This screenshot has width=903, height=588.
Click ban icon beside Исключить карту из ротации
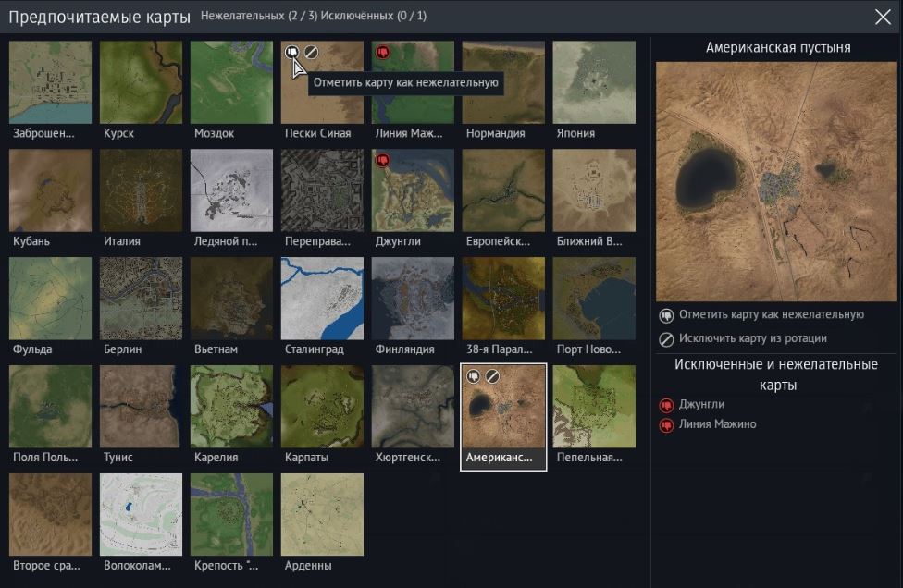[666, 338]
